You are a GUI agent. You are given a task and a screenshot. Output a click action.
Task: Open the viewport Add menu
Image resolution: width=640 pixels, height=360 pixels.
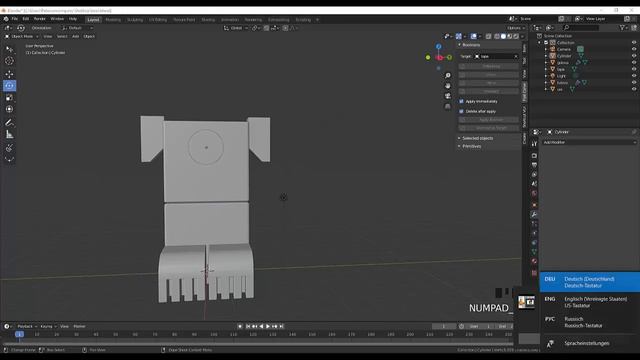tap(76, 36)
